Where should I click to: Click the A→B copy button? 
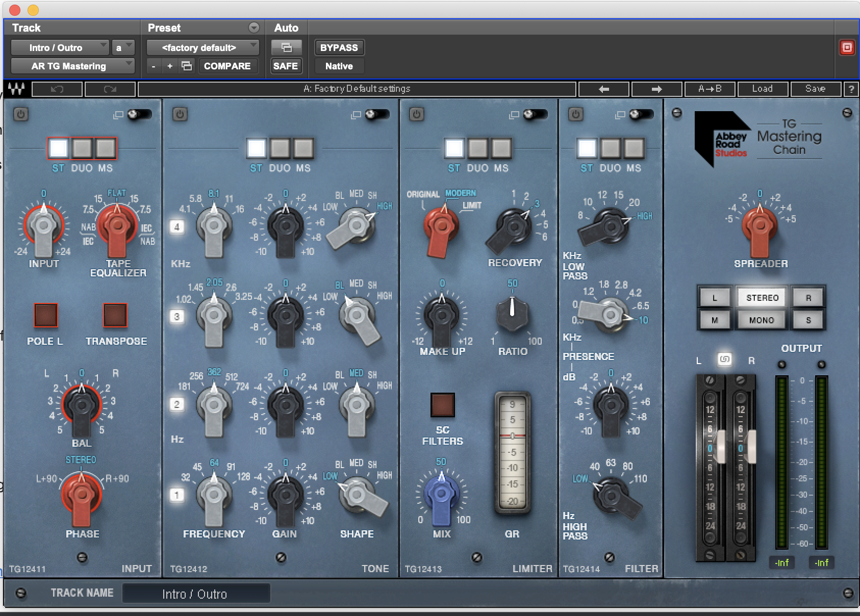[x=710, y=89]
